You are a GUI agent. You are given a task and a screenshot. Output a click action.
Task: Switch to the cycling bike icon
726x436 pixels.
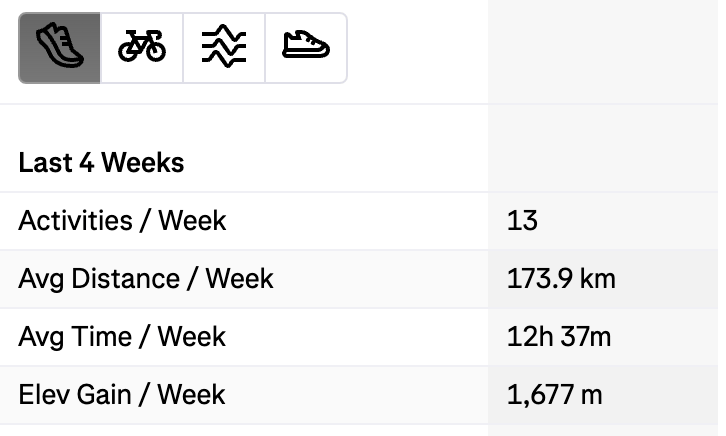pyautogui.click(x=142, y=48)
